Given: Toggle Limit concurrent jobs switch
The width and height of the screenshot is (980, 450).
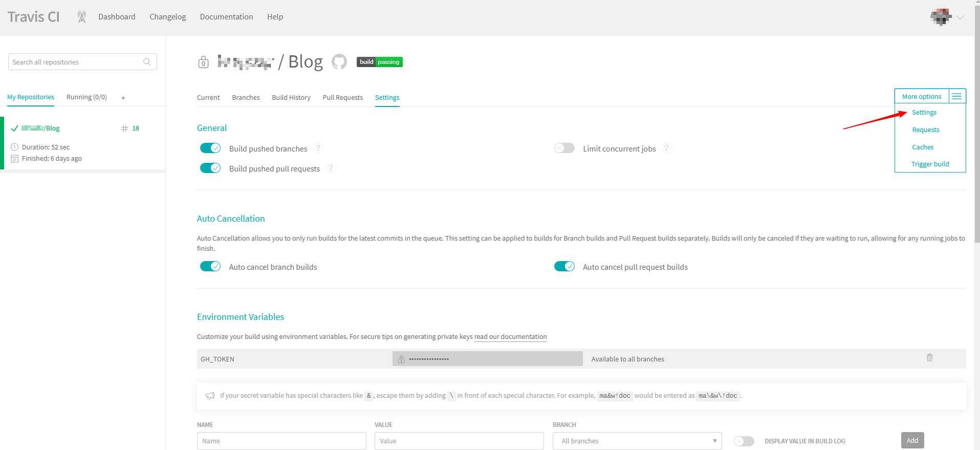Looking at the screenshot, I should tap(564, 148).
